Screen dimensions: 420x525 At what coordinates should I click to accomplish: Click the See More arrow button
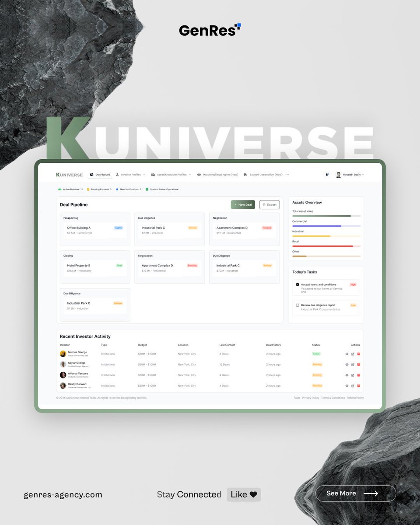point(356,493)
